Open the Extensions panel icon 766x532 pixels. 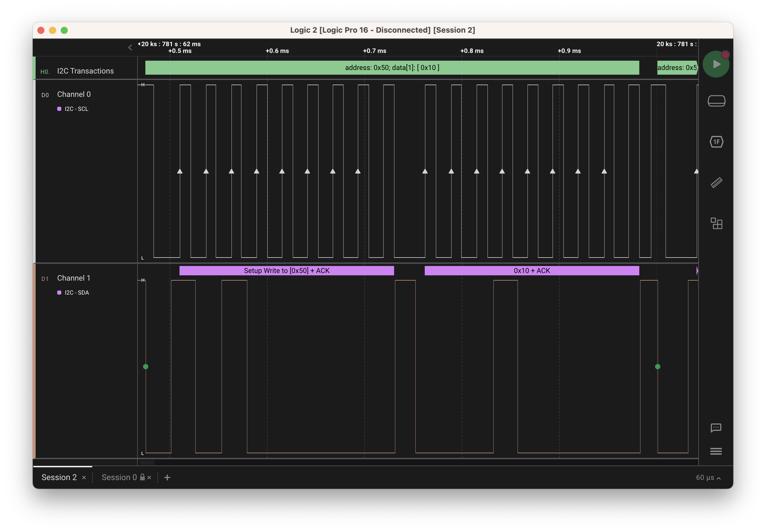pos(716,223)
